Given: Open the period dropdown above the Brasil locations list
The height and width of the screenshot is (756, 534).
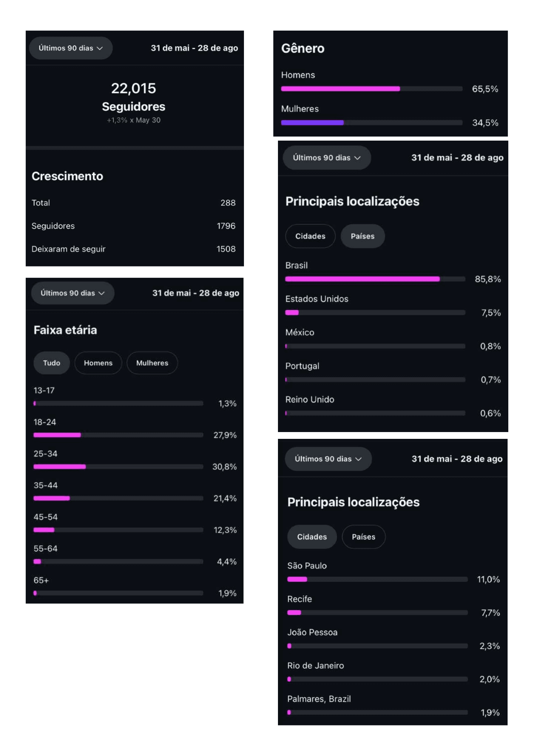Looking at the screenshot, I should tap(327, 158).
